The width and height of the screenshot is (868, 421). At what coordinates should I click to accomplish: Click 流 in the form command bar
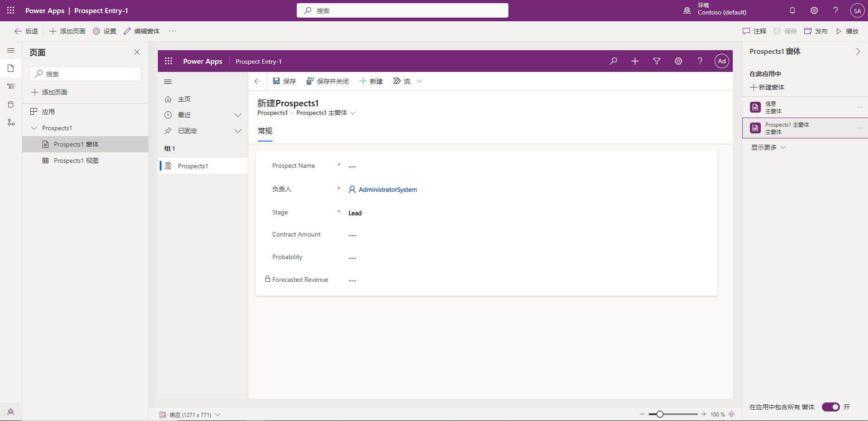(402, 81)
